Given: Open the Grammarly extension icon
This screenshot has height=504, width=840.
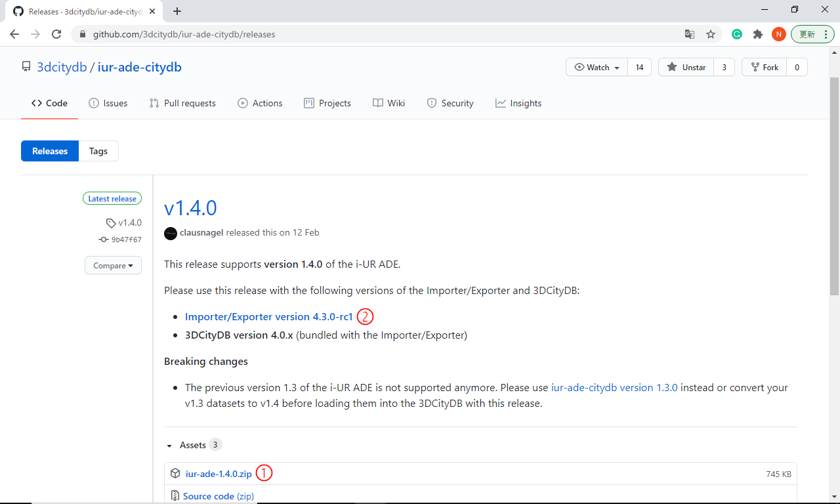Looking at the screenshot, I should tap(737, 34).
